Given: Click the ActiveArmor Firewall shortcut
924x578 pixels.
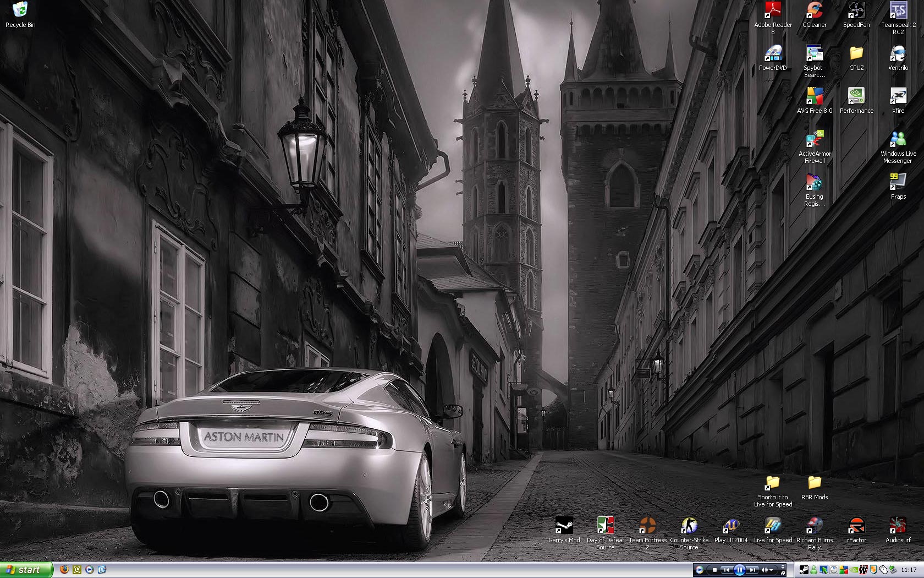Looking at the screenshot, I should click(x=815, y=147).
